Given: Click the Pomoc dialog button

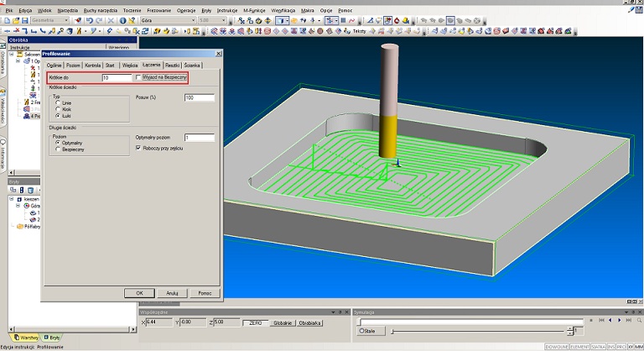Looking at the screenshot, I should coord(205,293).
